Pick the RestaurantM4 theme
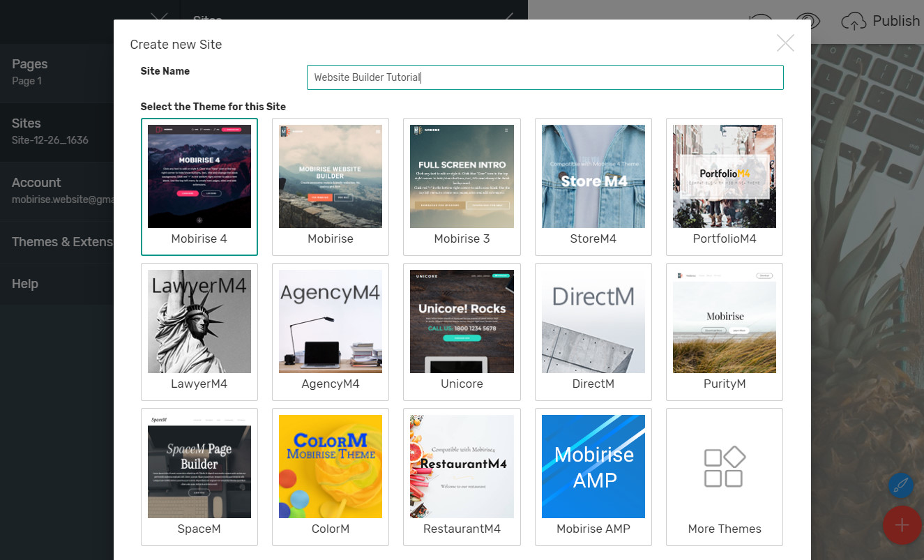924x560 pixels. point(462,477)
